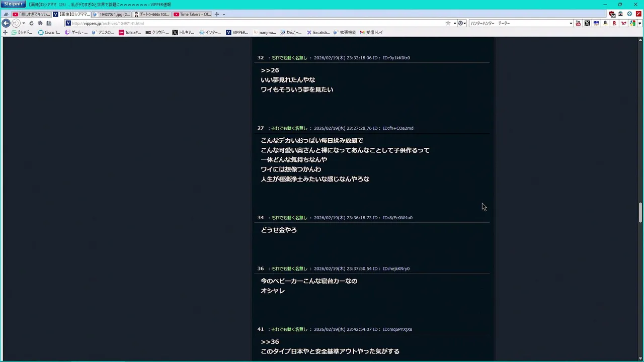Search with the Kakaku.com search icon
The image size is (644, 362).
596,23
